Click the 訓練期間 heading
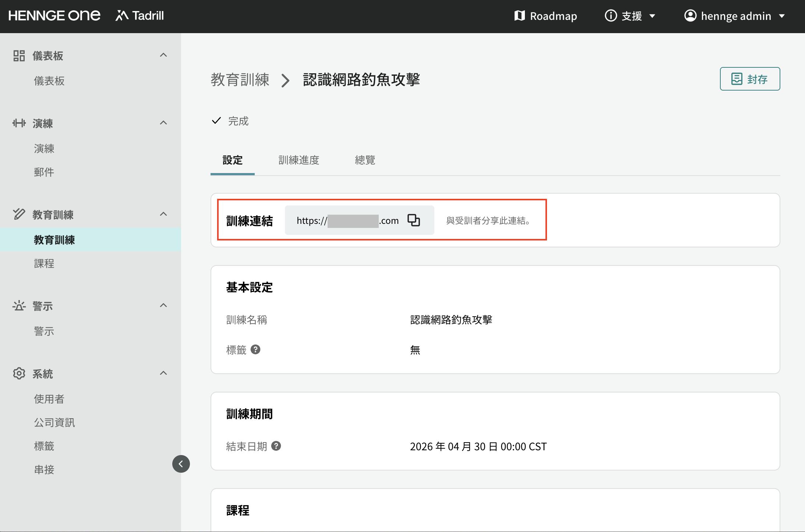This screenshot has width=805, height=532. 250,414
